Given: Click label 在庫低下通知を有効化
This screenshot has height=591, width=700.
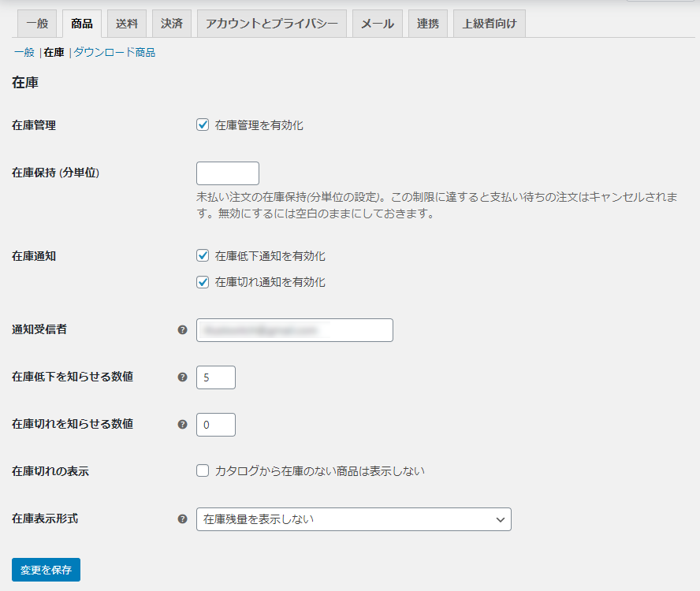Looking at the screenshot, I should point(270,256).
